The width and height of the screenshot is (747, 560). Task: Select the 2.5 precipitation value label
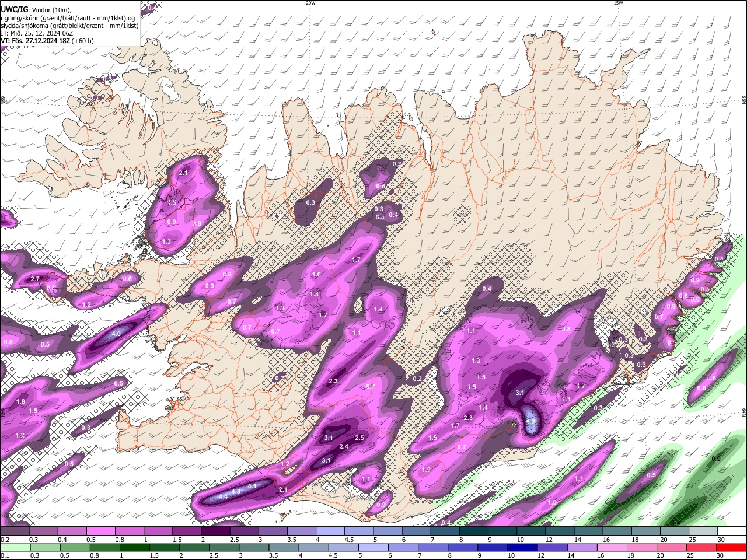[359, 437]
